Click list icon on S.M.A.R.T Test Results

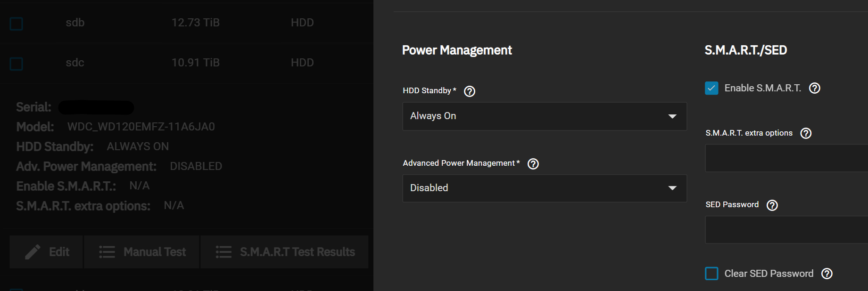click(x=223, y=252)
